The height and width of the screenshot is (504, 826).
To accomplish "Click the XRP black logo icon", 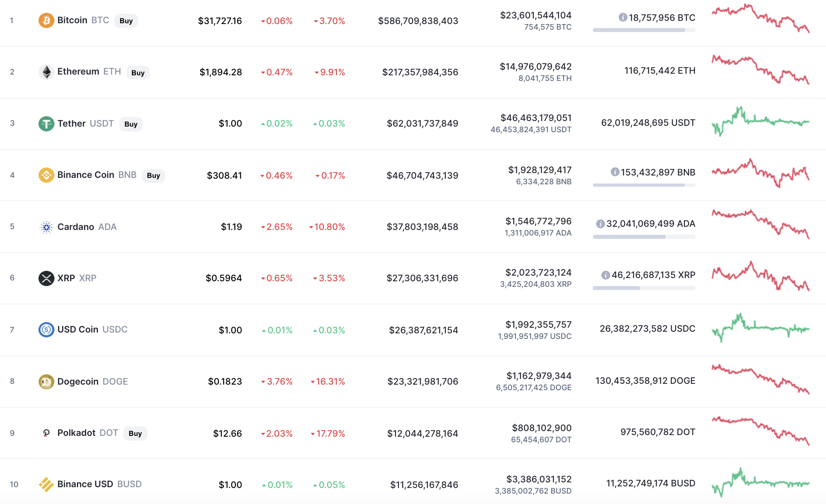I will [46, 278].
